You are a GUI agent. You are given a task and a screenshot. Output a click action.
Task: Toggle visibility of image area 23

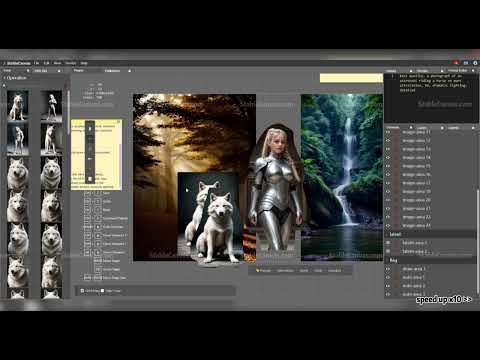pos(388,226)
